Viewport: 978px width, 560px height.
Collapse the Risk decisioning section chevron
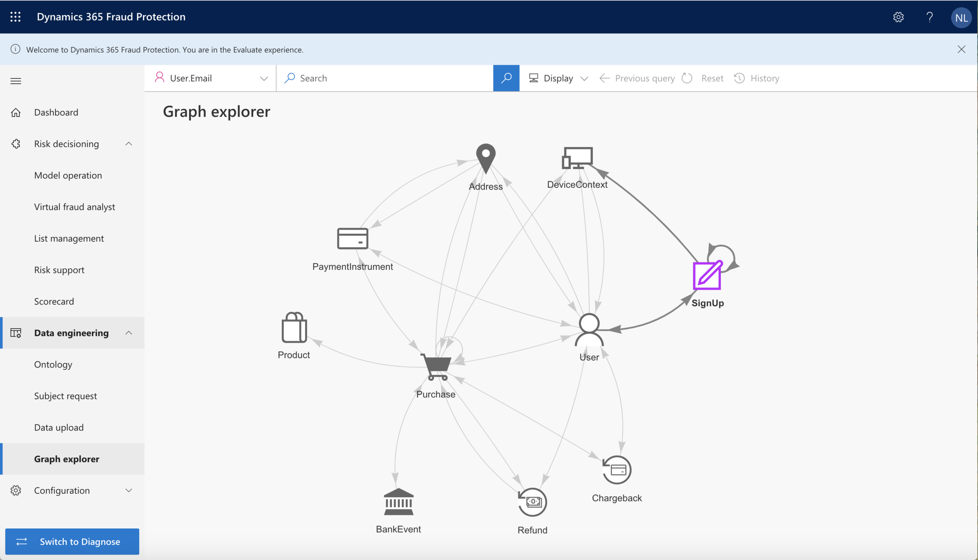tap(129, 144)
